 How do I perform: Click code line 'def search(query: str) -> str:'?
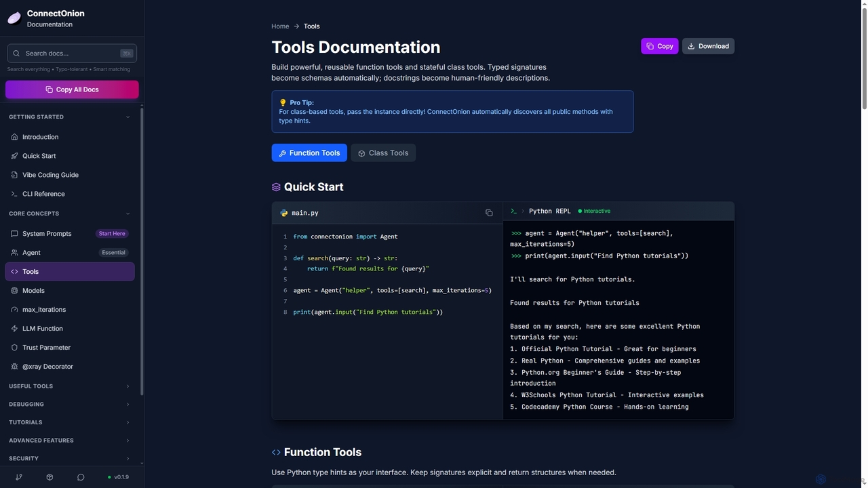[x=345, y=258]
